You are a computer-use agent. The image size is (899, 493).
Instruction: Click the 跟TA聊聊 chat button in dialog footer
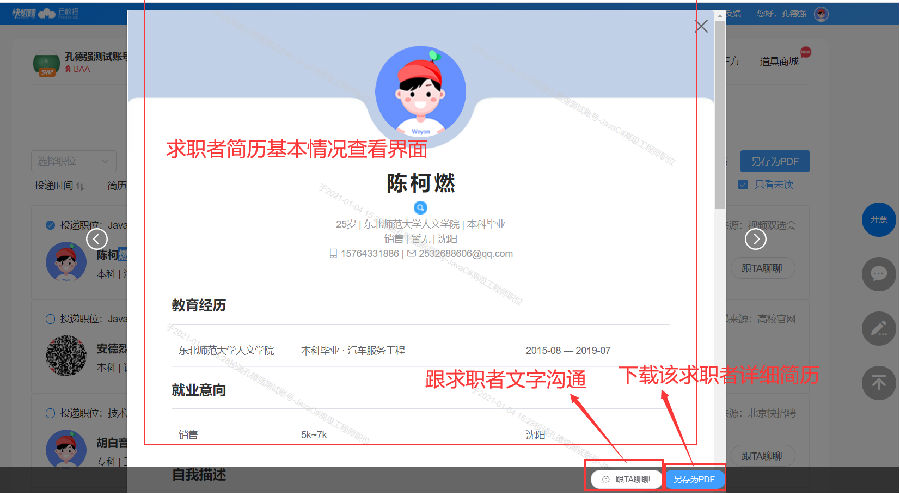point(626,479)
